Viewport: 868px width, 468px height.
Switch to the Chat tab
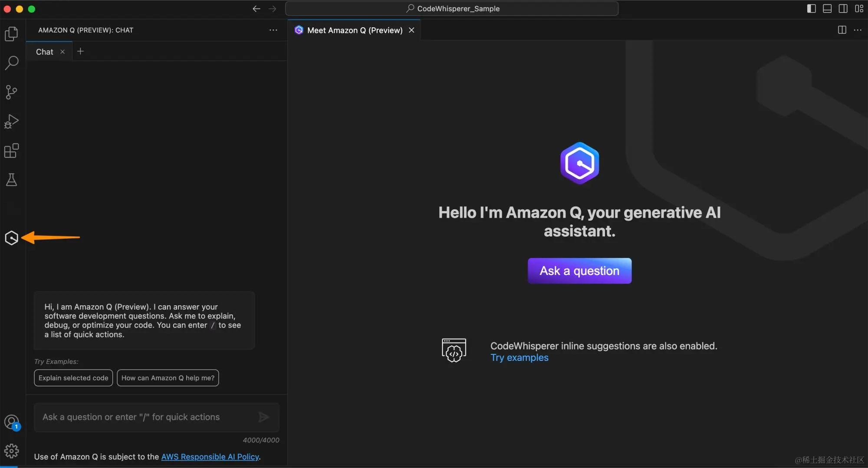pyautogui.click(x=44, y=51)
